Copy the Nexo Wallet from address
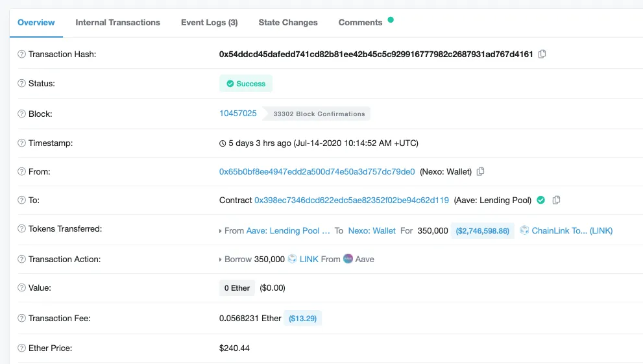 coord(481,171)
